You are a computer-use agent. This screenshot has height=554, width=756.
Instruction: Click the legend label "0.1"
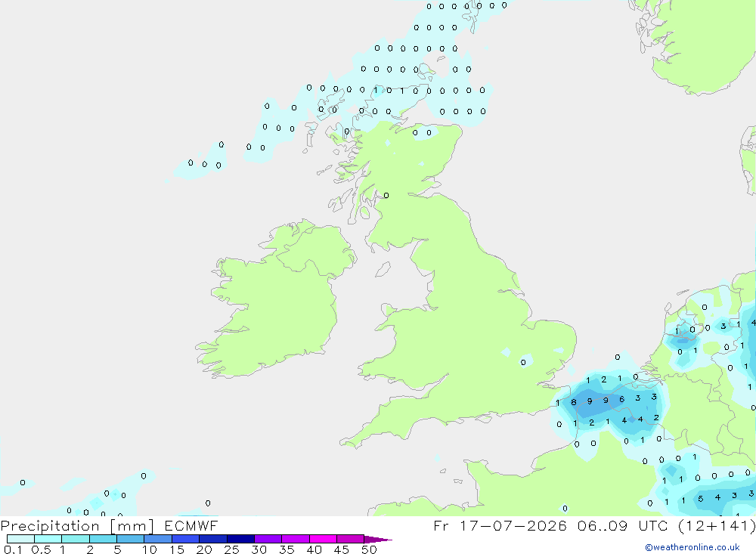point(13,549)
